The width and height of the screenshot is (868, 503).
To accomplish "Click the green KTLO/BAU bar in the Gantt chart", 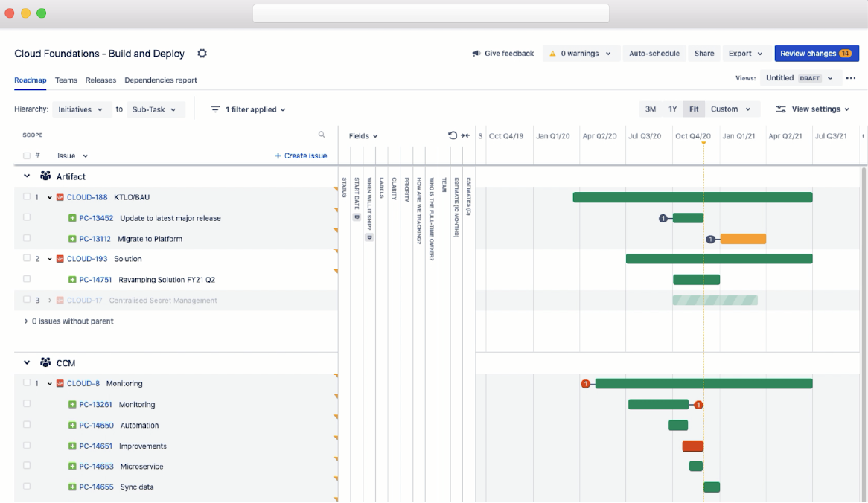I will (x=692, y=197).
